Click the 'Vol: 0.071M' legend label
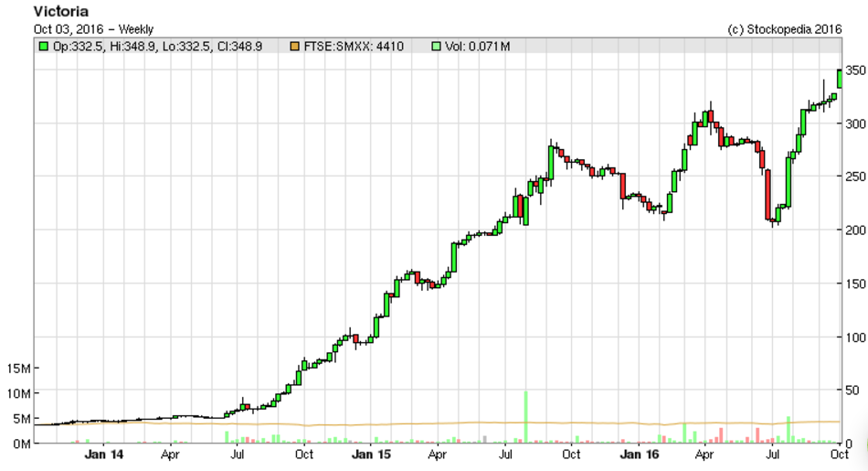 tap(477, 47)
